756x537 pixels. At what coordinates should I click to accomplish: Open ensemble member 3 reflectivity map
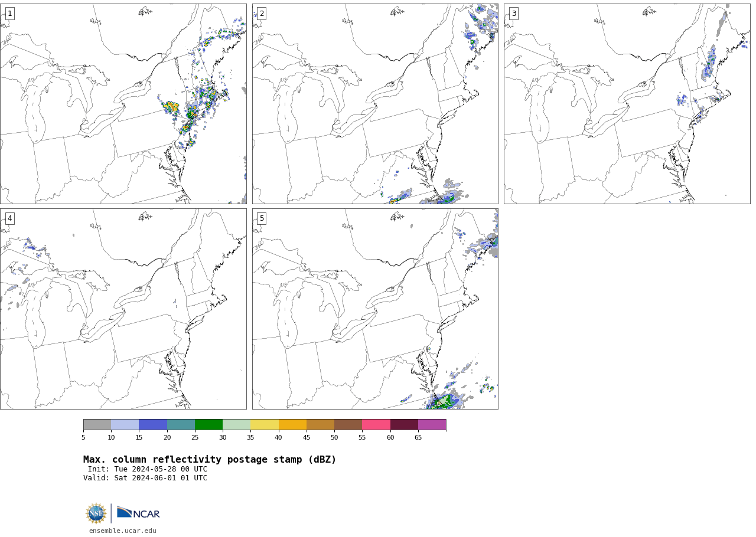pyautogui.click(x=627, y=104)
